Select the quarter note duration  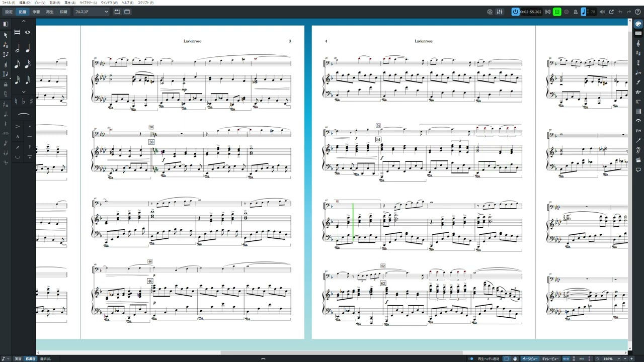(x=28, y=48)
